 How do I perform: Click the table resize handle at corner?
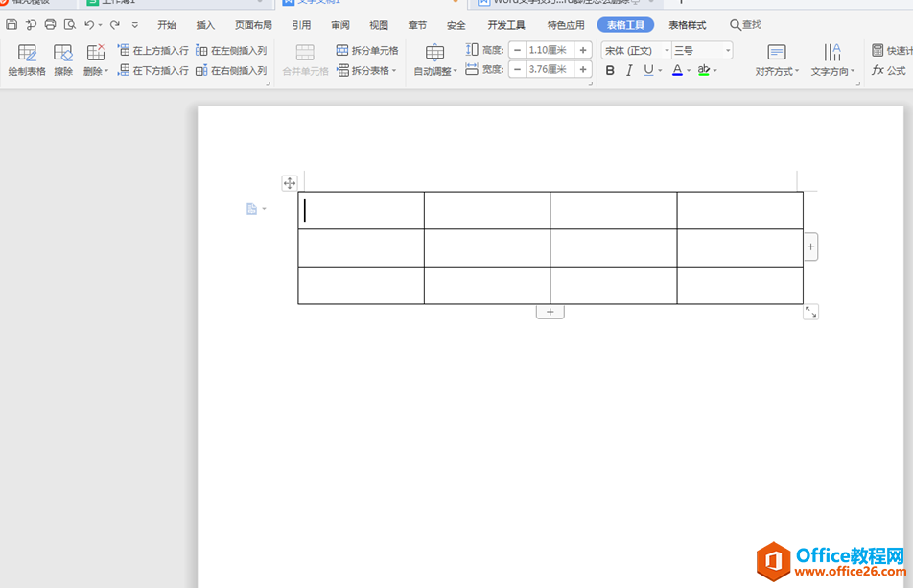810,312
